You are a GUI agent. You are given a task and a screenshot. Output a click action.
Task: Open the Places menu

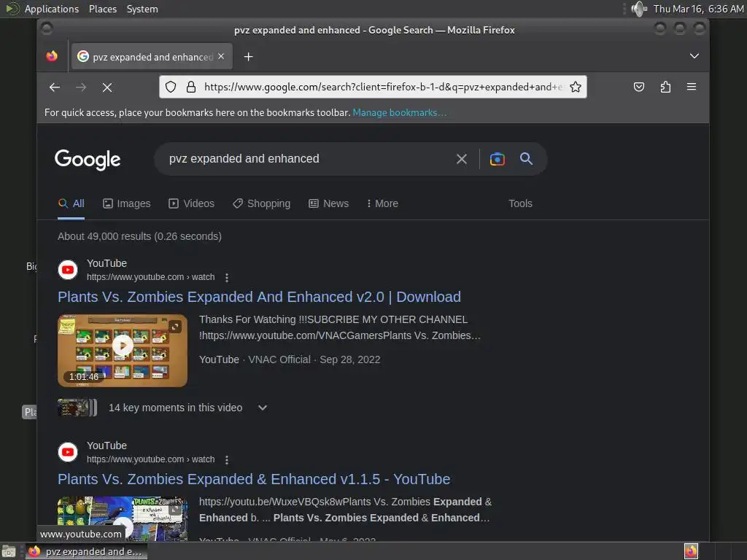(102, 9)
